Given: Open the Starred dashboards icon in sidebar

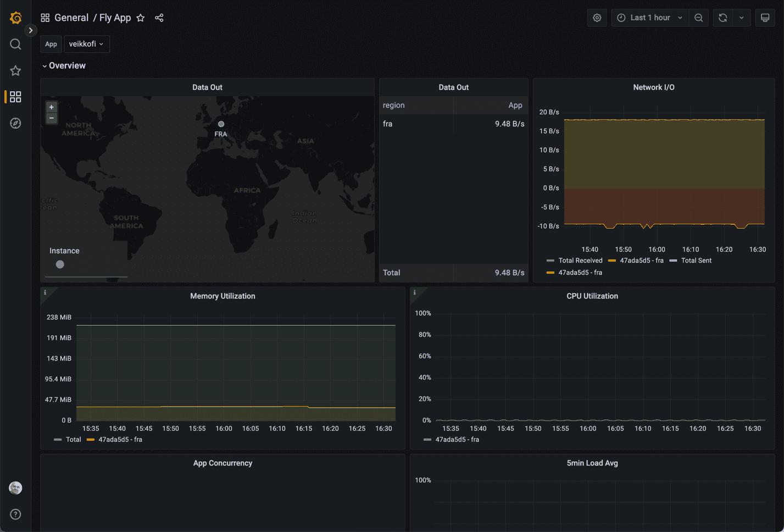Looking at the screenshot, I should pos(15,70).
